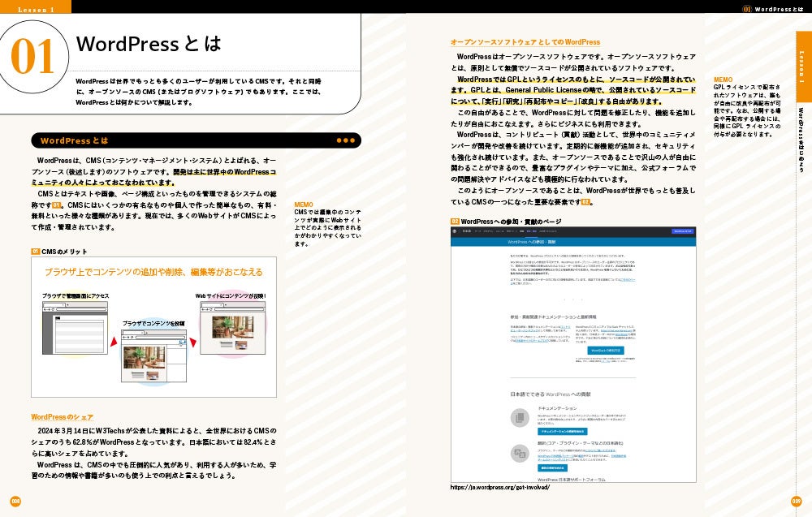Click the 参加・貢献関連ドキュメンテーションと最新情報 heading
This screenshot has height=517, width=812.
(x=553, y=317)
